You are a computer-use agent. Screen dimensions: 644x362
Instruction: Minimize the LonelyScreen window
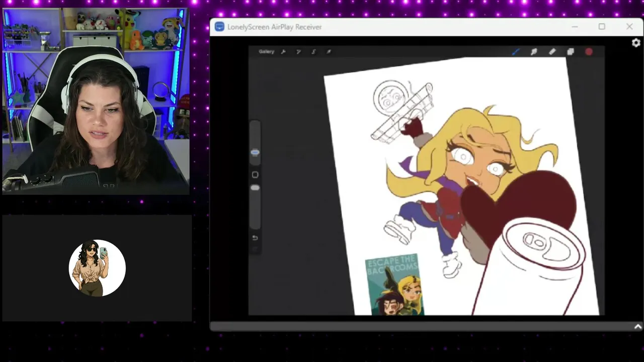[575, 27]
